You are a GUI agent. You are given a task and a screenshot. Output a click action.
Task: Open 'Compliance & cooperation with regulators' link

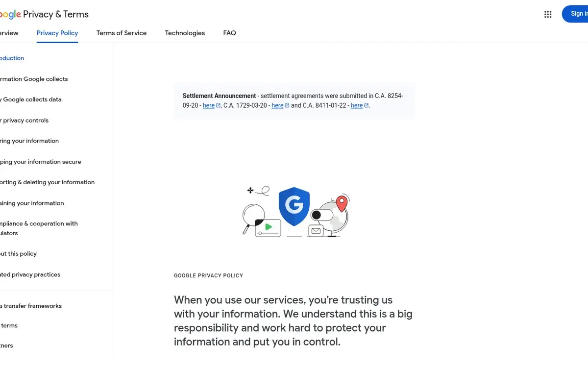[x=39, y=228]
